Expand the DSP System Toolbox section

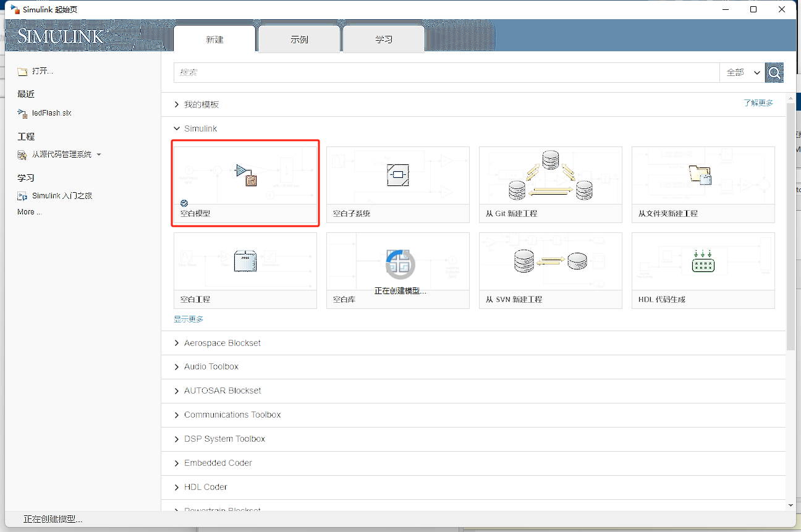(x=177, y=439)
